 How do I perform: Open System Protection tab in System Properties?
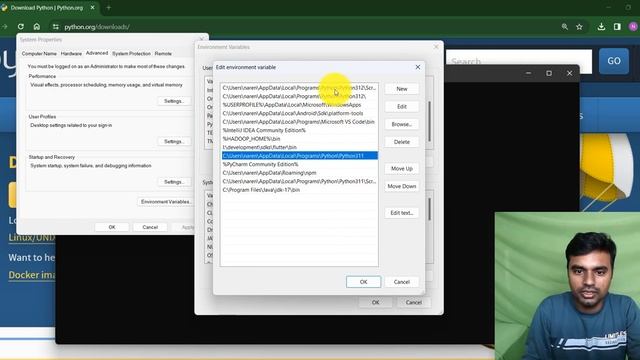[131, 53]
